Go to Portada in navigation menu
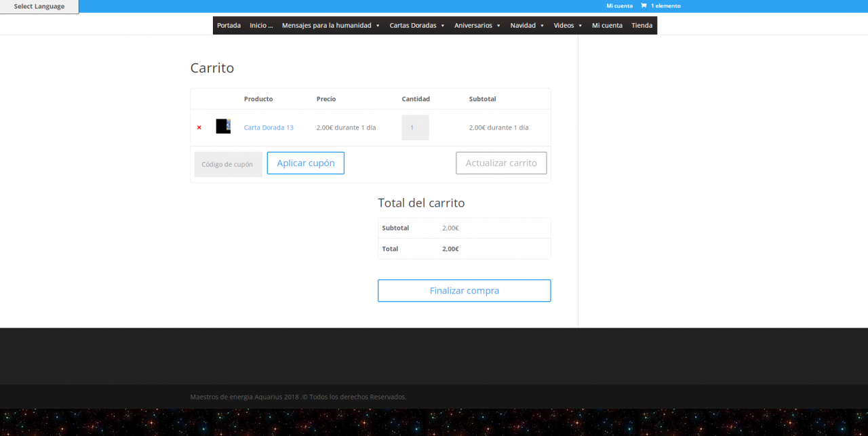This screenshot has height=436, width=868. click(x=229, y=26)
